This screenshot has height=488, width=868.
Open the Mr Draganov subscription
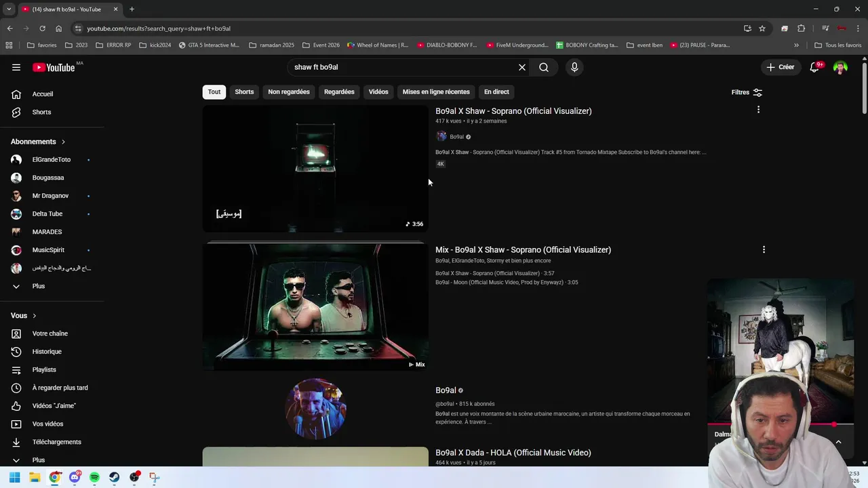coord(52,196)
